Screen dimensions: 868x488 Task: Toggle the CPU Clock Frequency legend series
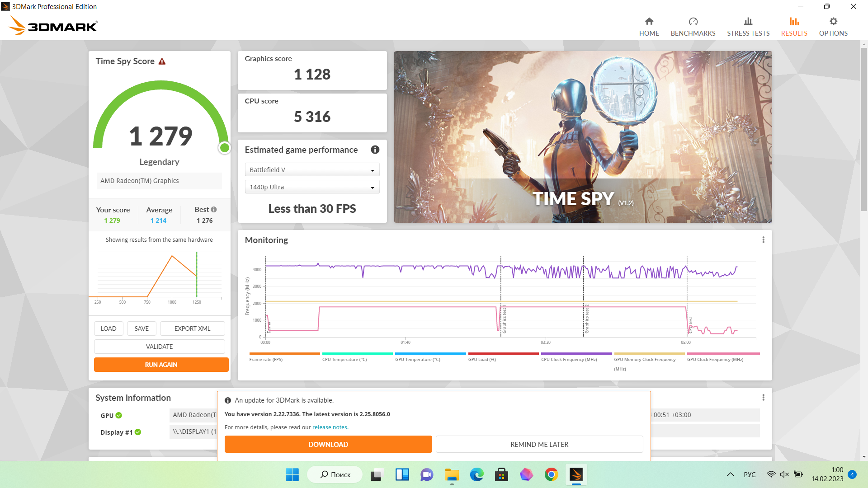pos(569,360)
